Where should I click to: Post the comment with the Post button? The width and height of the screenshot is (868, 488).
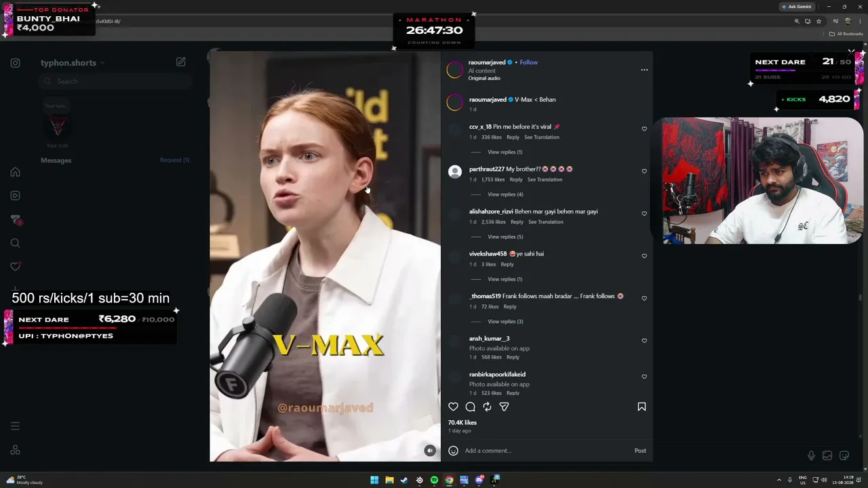[640, 451]
